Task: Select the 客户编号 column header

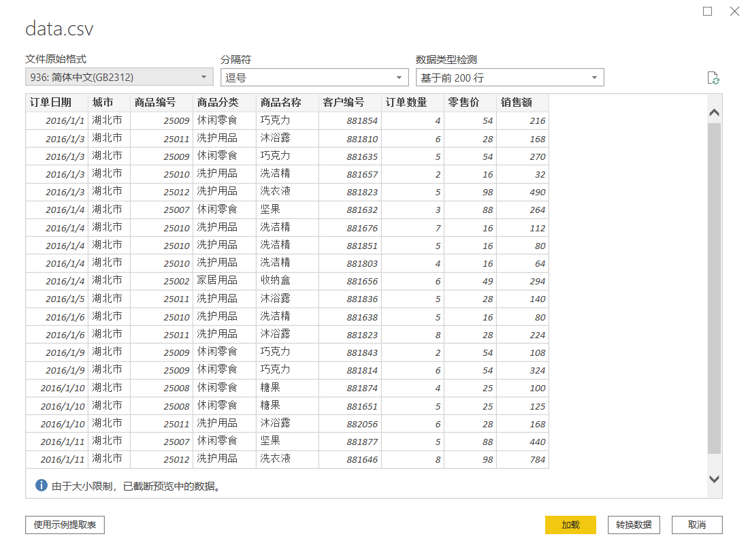Action: pos(350,103)
